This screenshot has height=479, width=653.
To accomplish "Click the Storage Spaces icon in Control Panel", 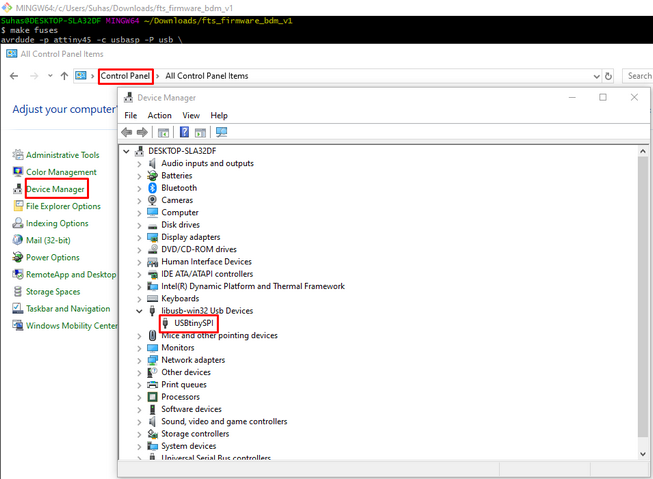I will [17, 292].
